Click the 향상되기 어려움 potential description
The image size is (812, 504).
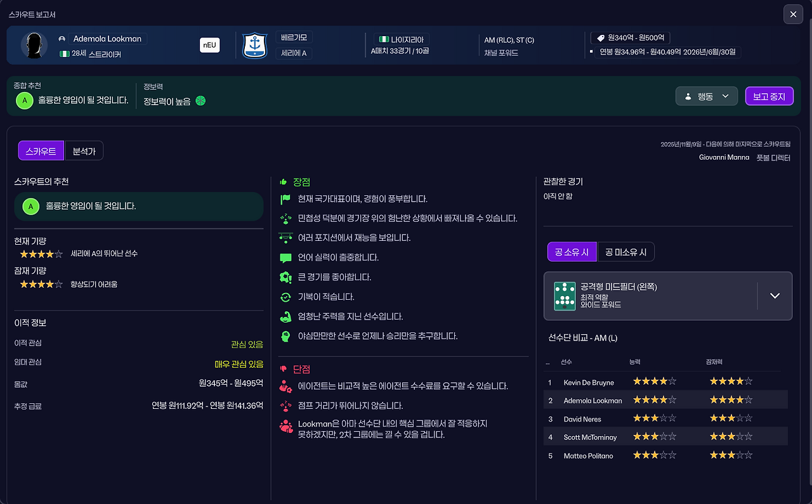click(x=94, y=285)
